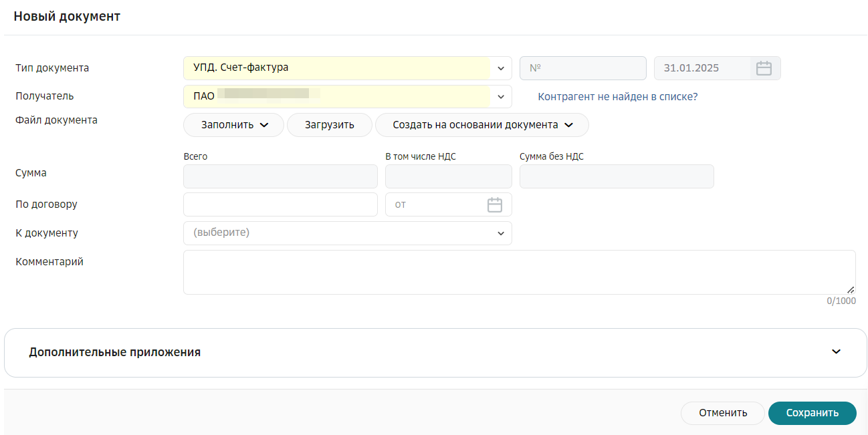Click the 'Новый документ' heading
The image size is (868, 435).
pyautogui.click(x=67, y=17)
